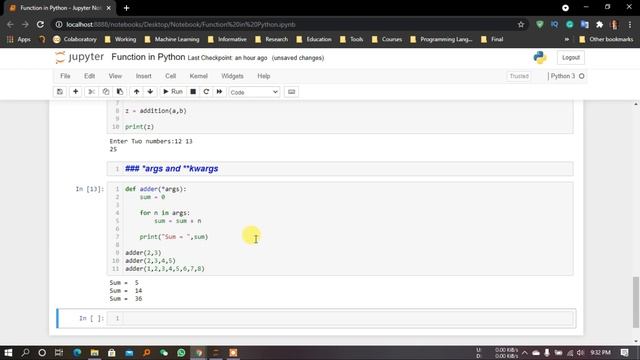The width and height of the screenshot is (640, 360).
Task: Click the Logout button
Action: pyautogui.click(x=571, y=58)
